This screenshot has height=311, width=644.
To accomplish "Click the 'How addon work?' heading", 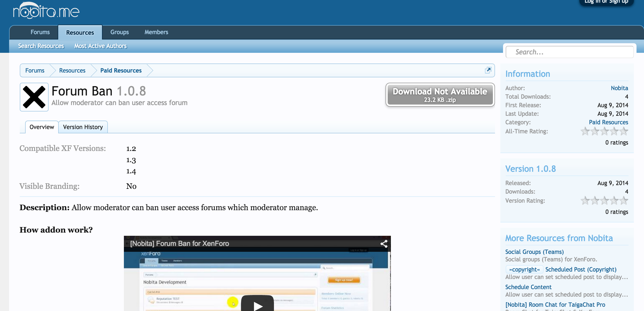I will point(56,230).
